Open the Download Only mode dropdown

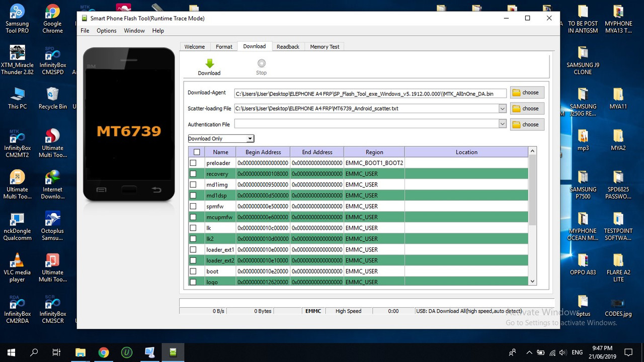[221, 138]
